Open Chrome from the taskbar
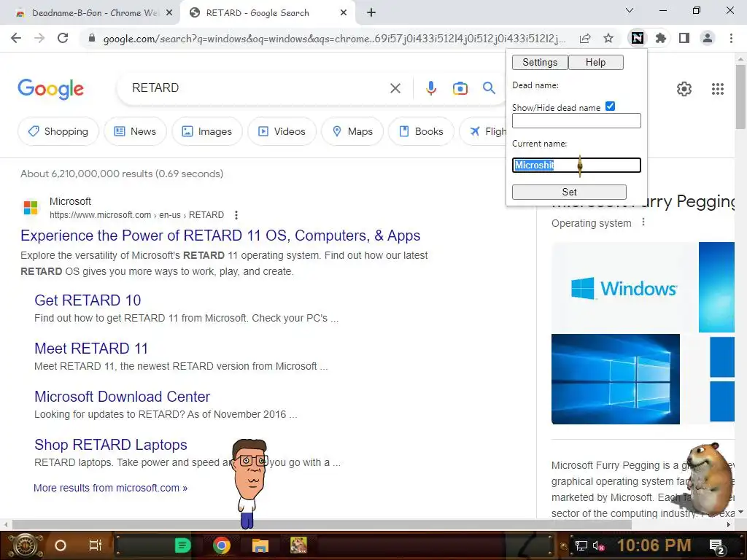This screenshot has width=747, height=560. pos(222,545)
